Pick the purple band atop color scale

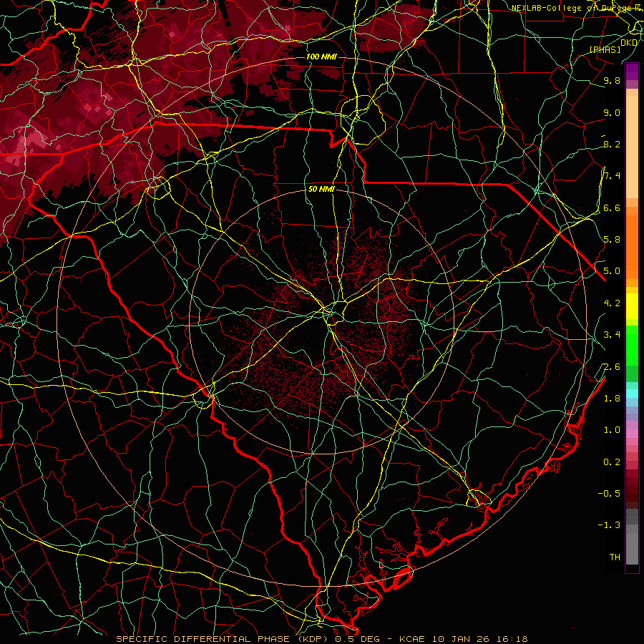coord(632,72)
